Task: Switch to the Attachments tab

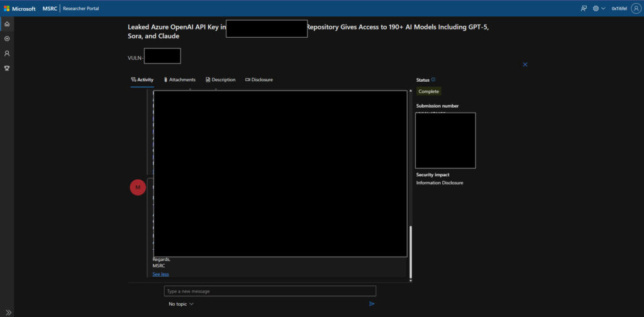Action: click(179, 80)
